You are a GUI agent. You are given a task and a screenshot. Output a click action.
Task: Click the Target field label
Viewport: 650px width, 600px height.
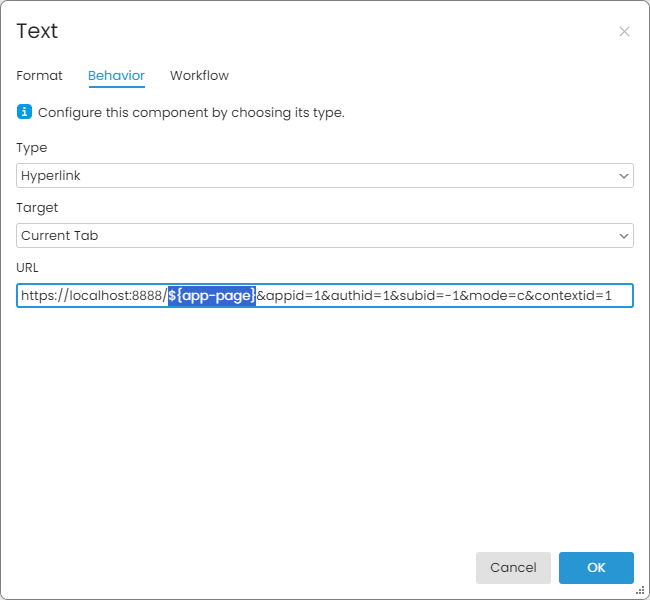tap(37, 208)
